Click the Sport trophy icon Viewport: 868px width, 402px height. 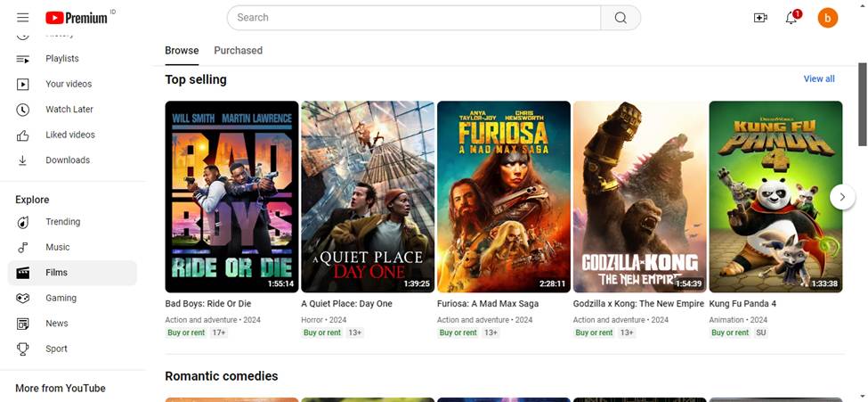coord(22,349)
